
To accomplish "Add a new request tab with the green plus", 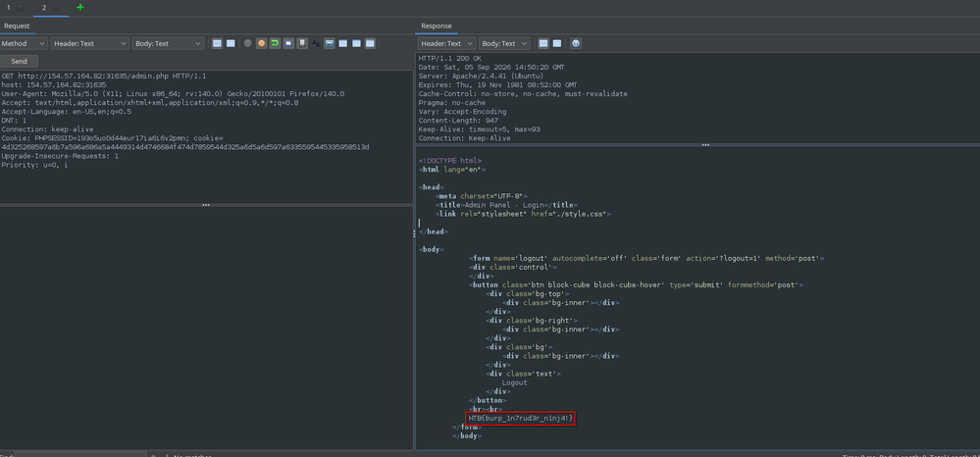I will coord(80,8).
